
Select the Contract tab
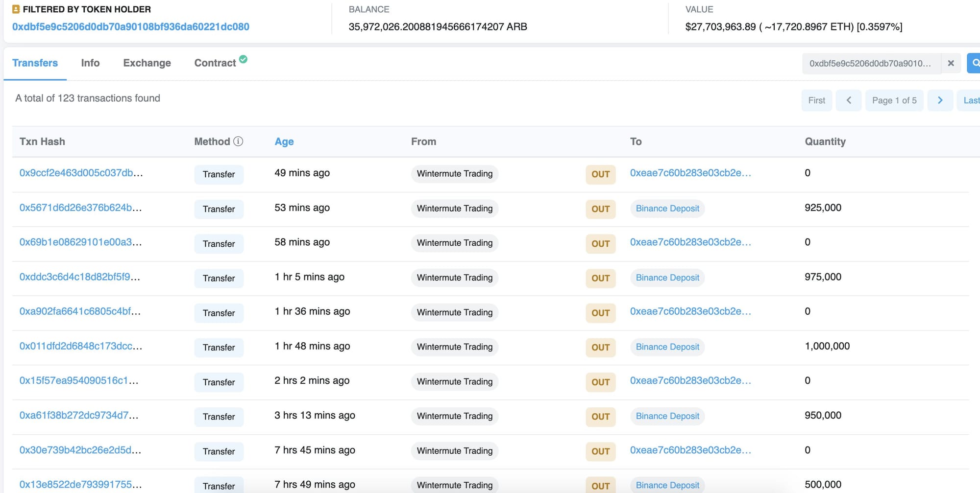pyautogui.click(x=215, y=63)
